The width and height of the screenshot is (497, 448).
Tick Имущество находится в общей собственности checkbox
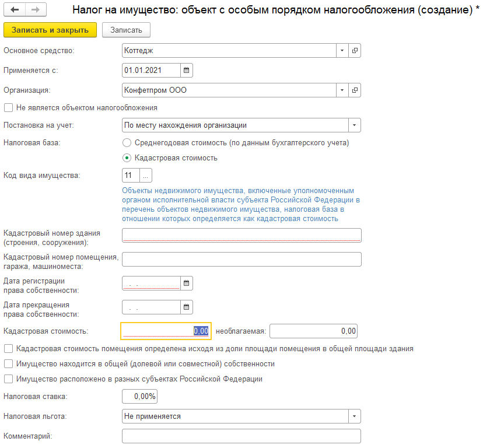(9, 363)
